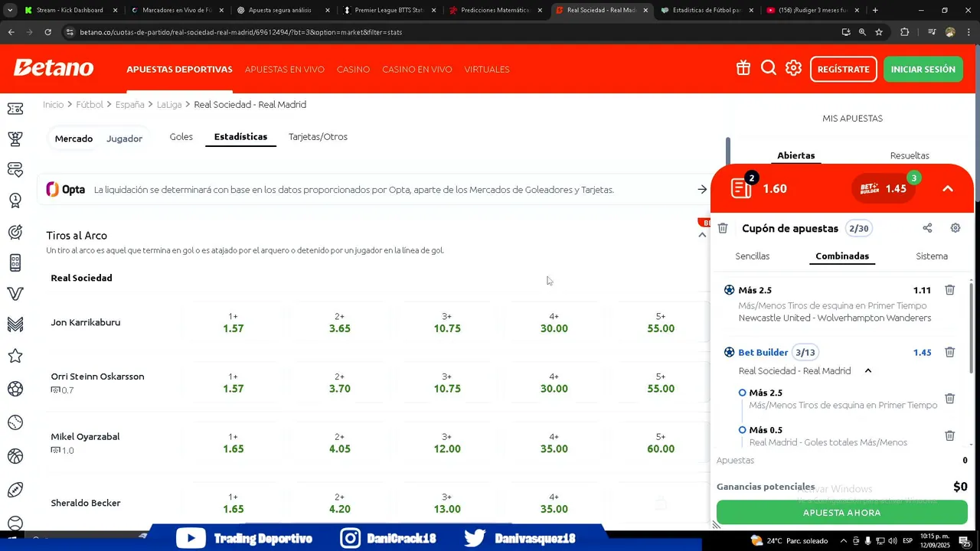Select Orri Steinn Oskarsson 3+ odds 10.75
980x551 pixels.
(x=446, y=383)
